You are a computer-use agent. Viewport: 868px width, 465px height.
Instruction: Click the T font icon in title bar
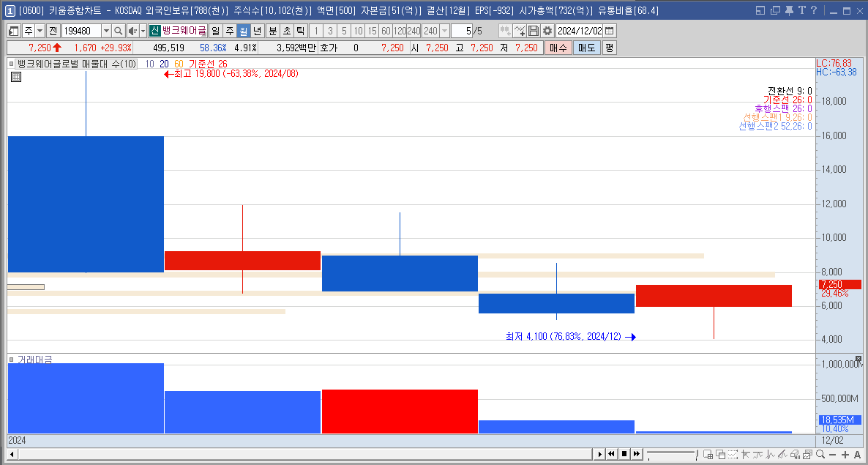pyautogui.click(x=801, y=10)
